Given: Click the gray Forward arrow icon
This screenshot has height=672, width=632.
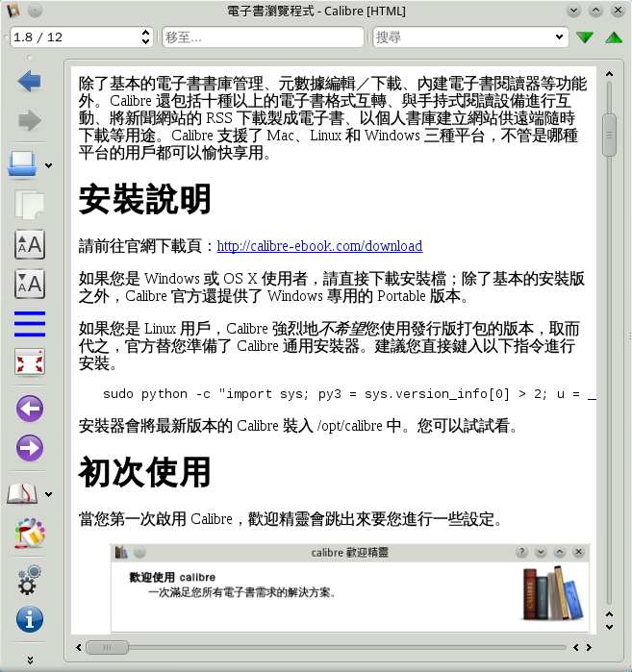Looking at the screenshot, I should click(29, 120).
